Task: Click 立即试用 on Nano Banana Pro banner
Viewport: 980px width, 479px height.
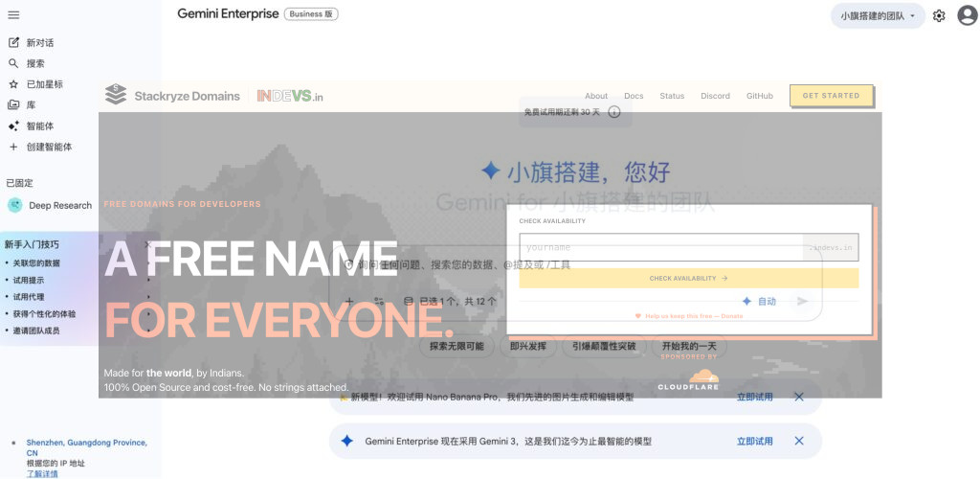Action: [754, 397]
